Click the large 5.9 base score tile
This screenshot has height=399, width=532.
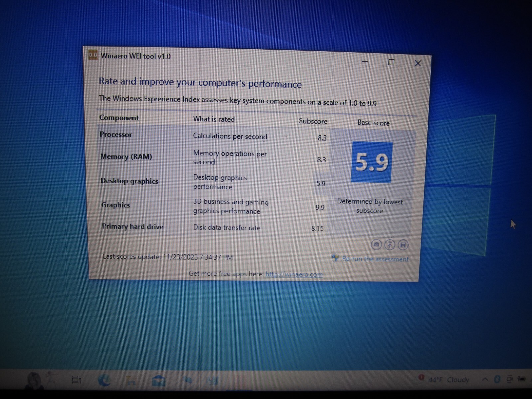tap(372, 162)
